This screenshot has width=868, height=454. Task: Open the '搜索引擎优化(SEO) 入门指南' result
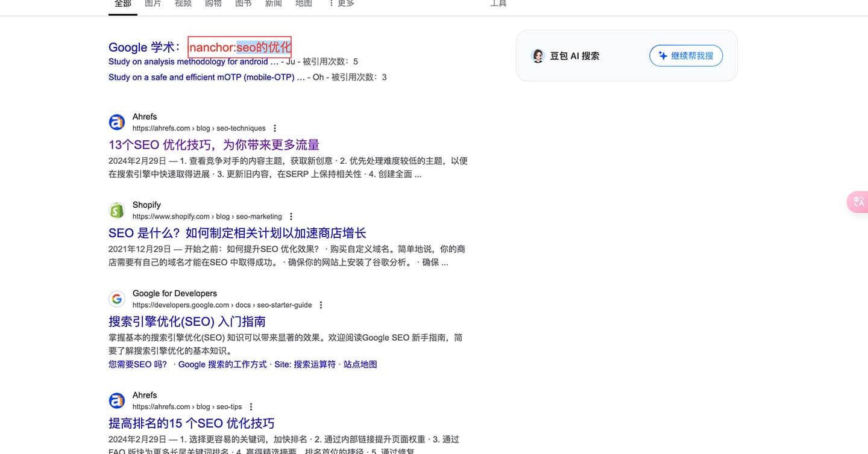click(187, 322)
